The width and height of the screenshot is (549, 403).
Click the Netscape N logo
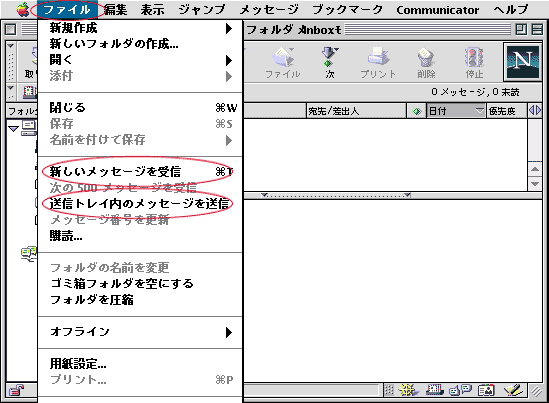pyautogui.click(x=522, y=62)
